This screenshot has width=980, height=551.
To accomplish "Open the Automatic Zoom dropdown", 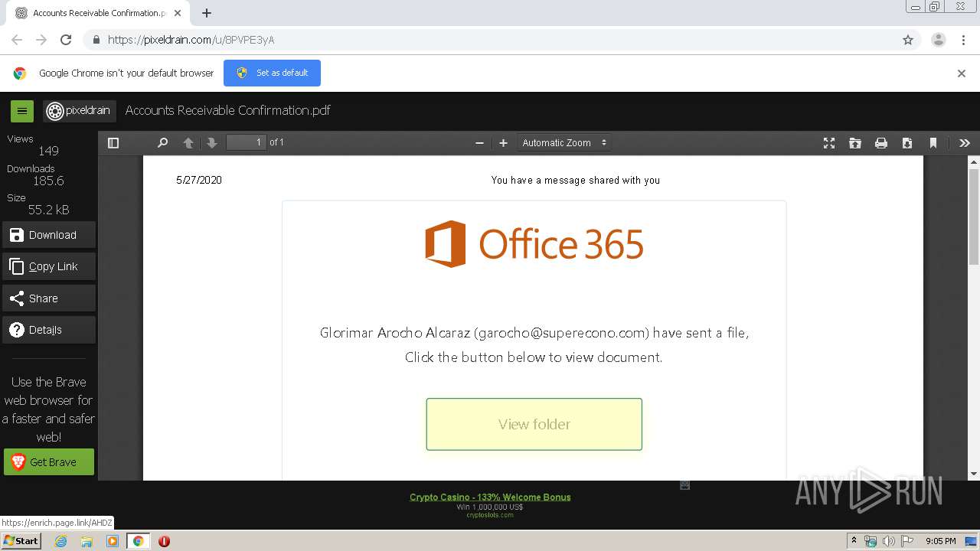I will click(x=564, y=143).
